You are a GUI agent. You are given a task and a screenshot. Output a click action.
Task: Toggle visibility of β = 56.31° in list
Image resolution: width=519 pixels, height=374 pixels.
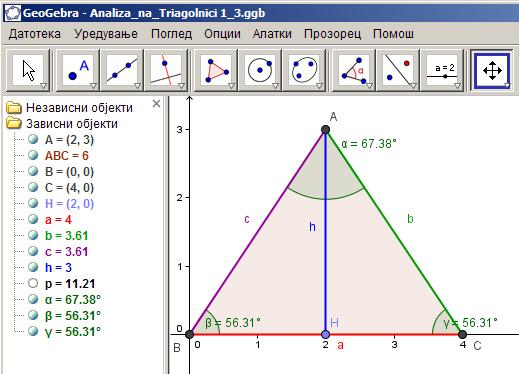(33, 315)
